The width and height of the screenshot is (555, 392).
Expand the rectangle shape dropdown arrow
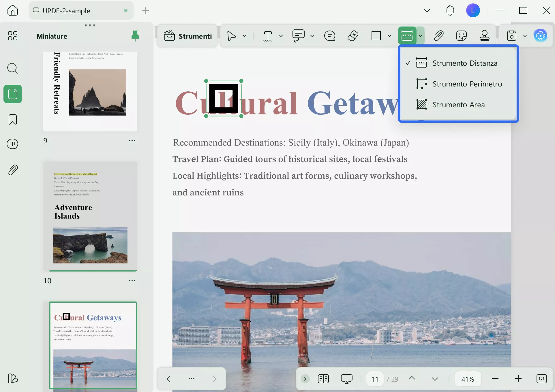[389, 36]
